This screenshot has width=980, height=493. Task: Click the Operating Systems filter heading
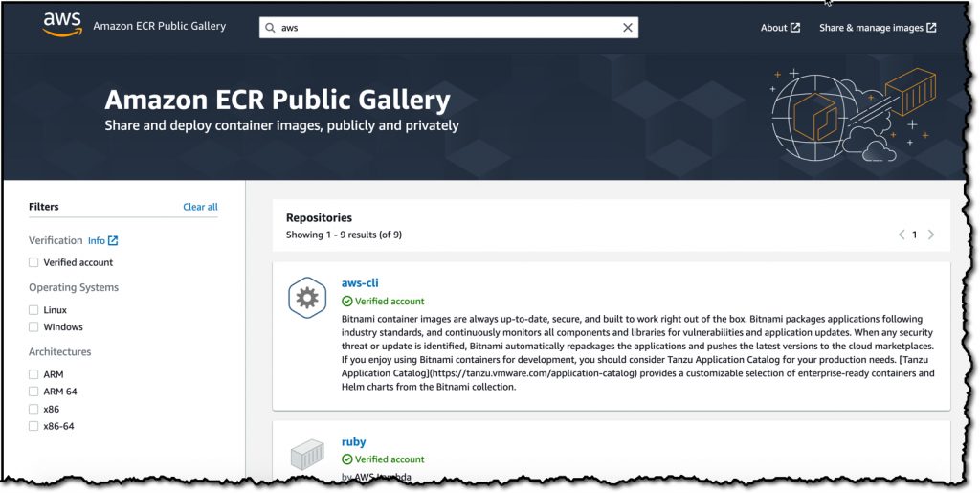pos(74,287)
